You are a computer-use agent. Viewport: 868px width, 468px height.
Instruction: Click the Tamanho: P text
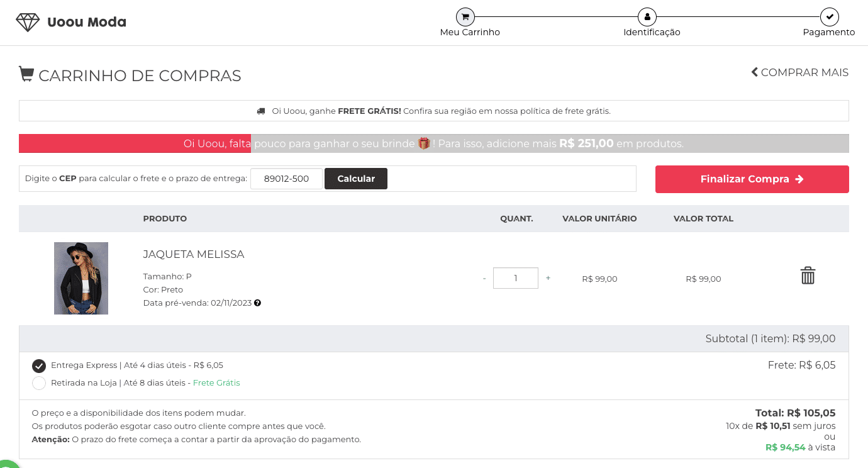pyautogui.click(x=167, y=276)
